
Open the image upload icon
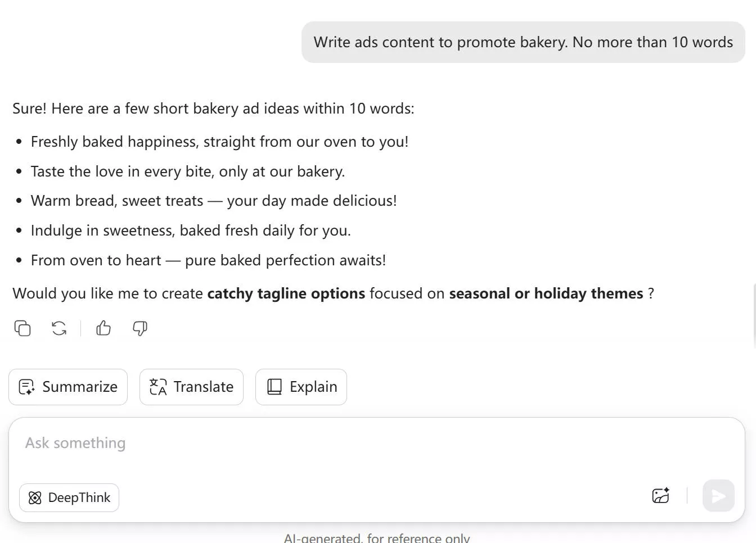point(660,496)
